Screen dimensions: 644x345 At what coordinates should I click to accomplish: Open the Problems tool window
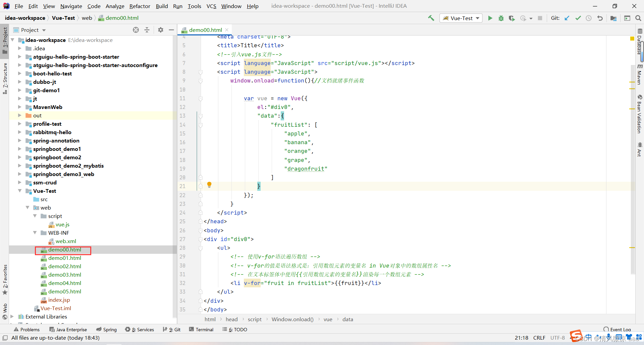click(26, 330)
